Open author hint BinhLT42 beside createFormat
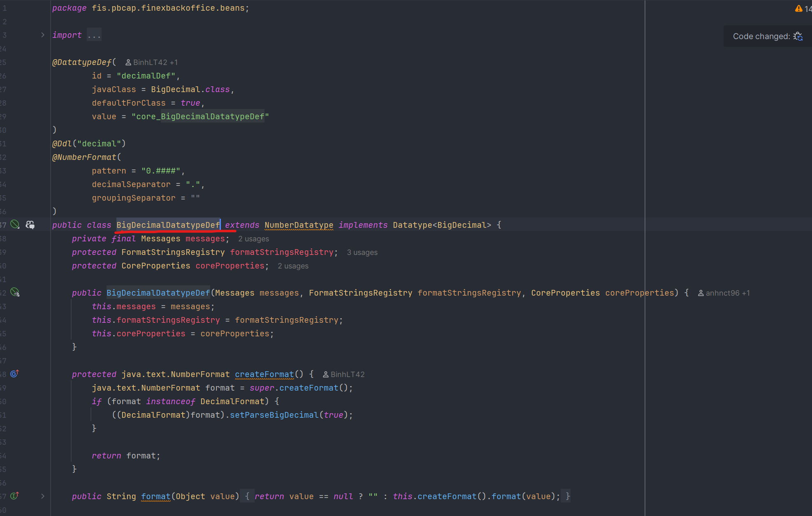 [344, 375]
